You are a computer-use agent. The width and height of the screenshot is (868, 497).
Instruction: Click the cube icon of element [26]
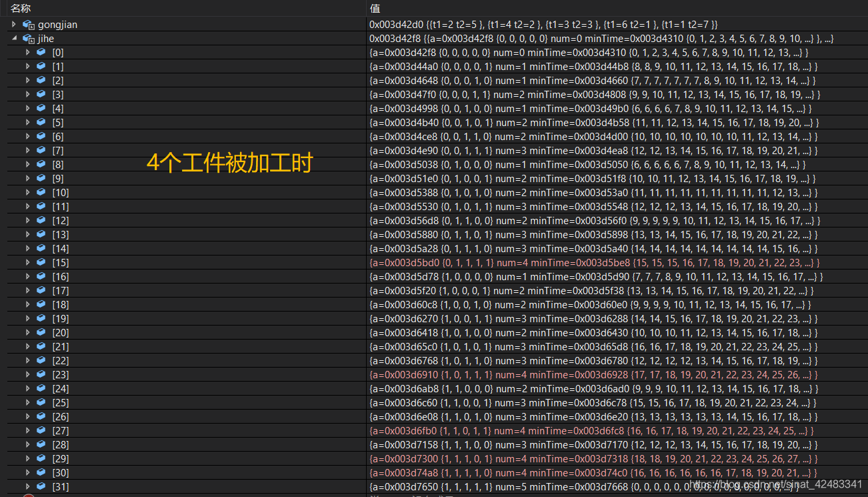(41, 416)
